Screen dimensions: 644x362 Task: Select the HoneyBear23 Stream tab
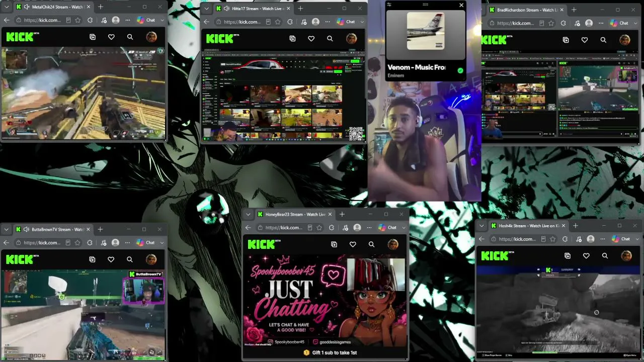click(295, 214)
